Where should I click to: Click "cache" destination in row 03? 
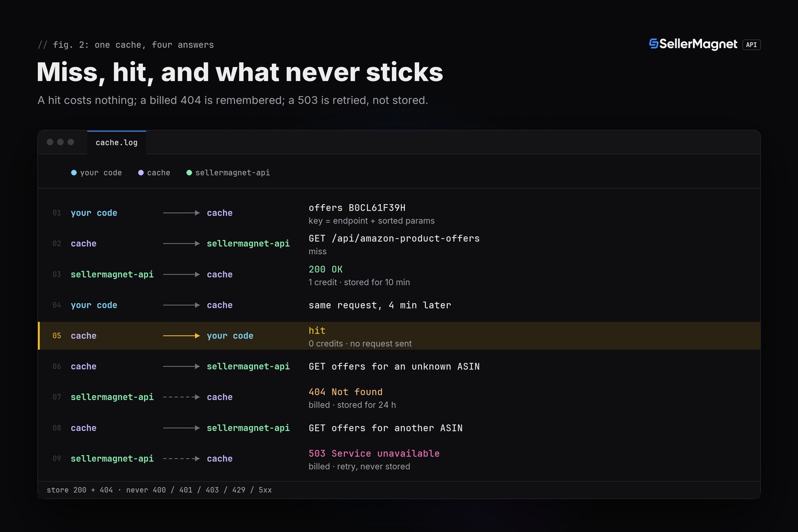click(x=220, y=274)
